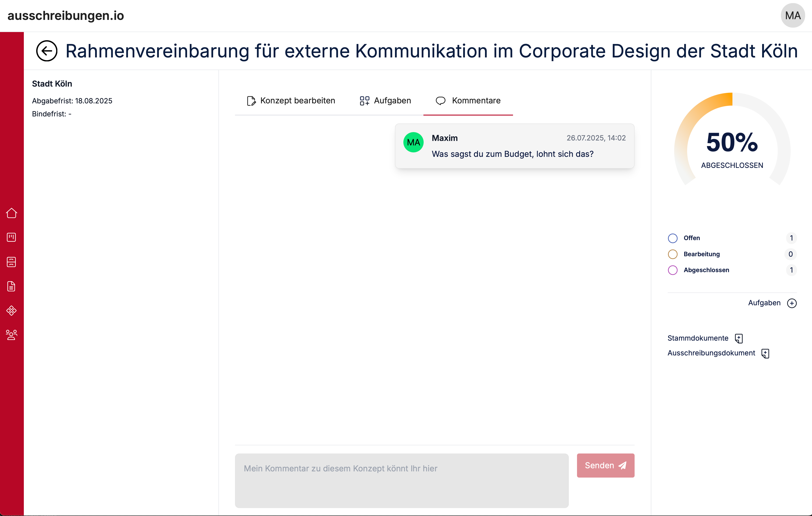The image size is (812, 516).
Task: Open the home icon in sidebar
Action: coord(11,213)
